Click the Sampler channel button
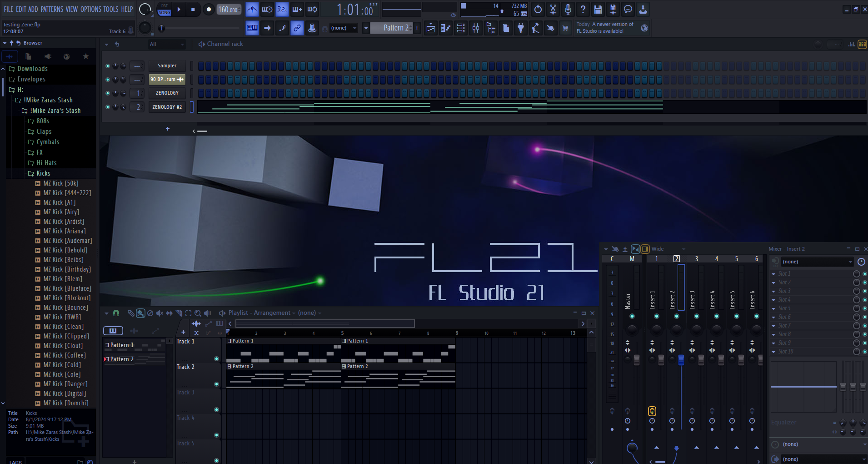Image resolution: width=868 pixels, height=464 pixels. 167,66
